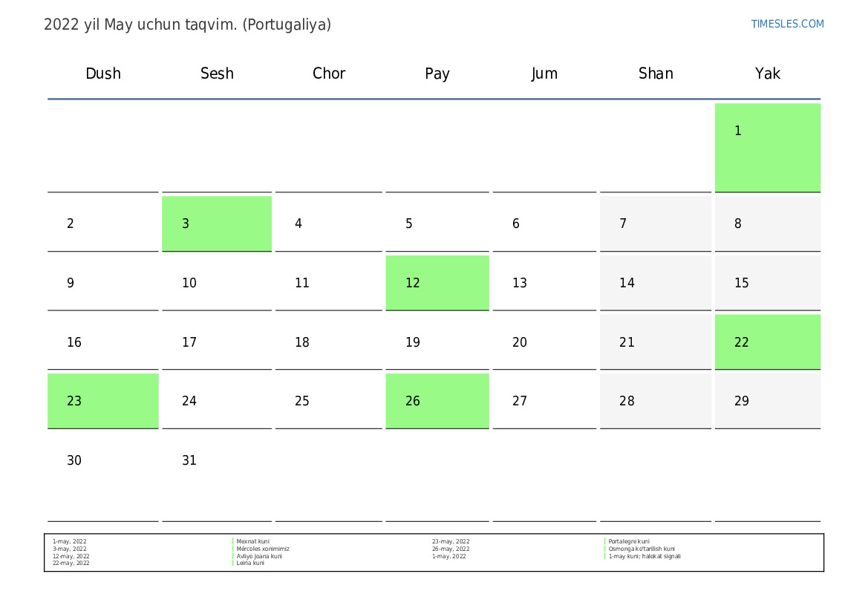
Task: Click legend date '23-may, 2022'
Action: tap(451, 541)
